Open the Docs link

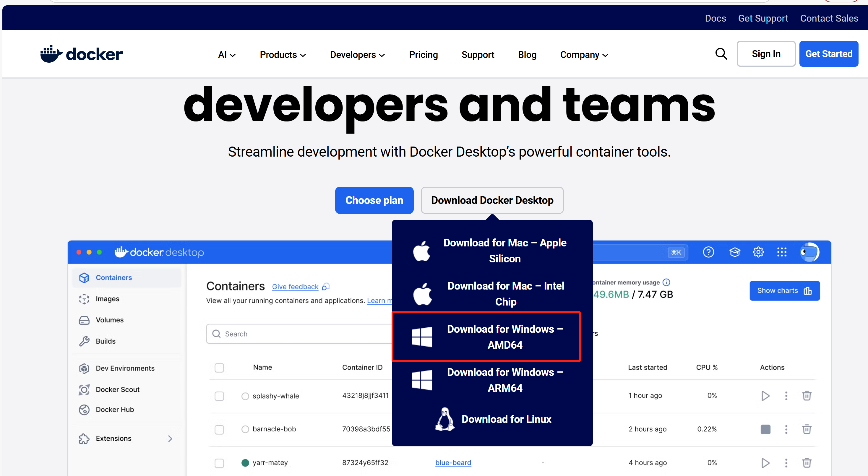point(716,18)
